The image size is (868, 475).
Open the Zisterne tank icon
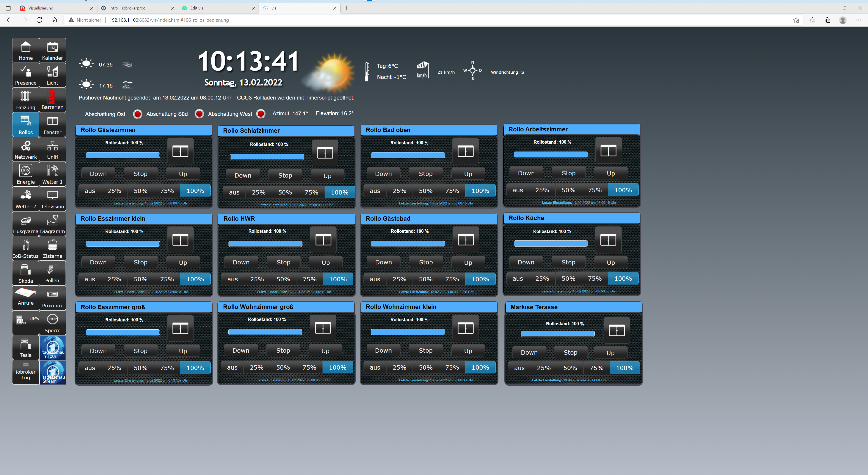pyautogui.click(x=52, y=248)
